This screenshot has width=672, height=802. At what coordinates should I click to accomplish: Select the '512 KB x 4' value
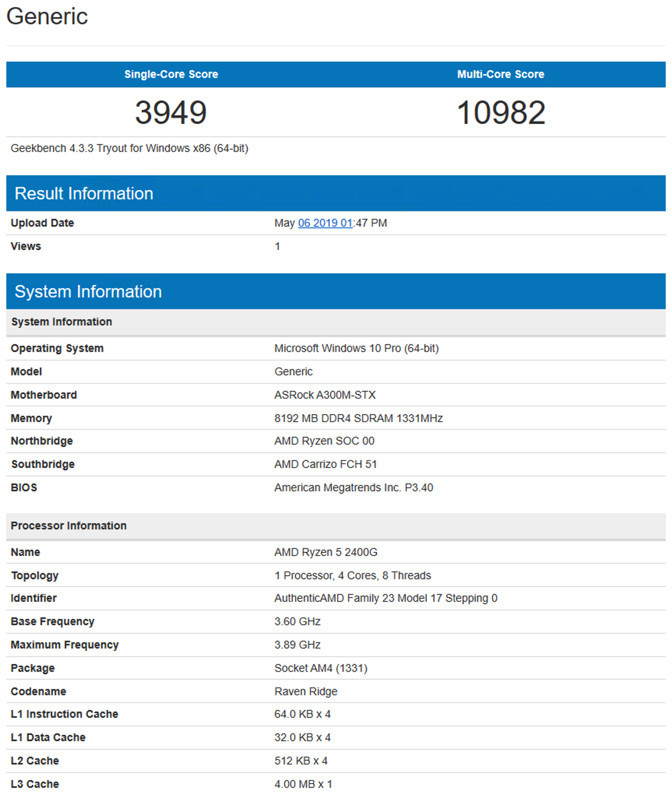(301, 761)
